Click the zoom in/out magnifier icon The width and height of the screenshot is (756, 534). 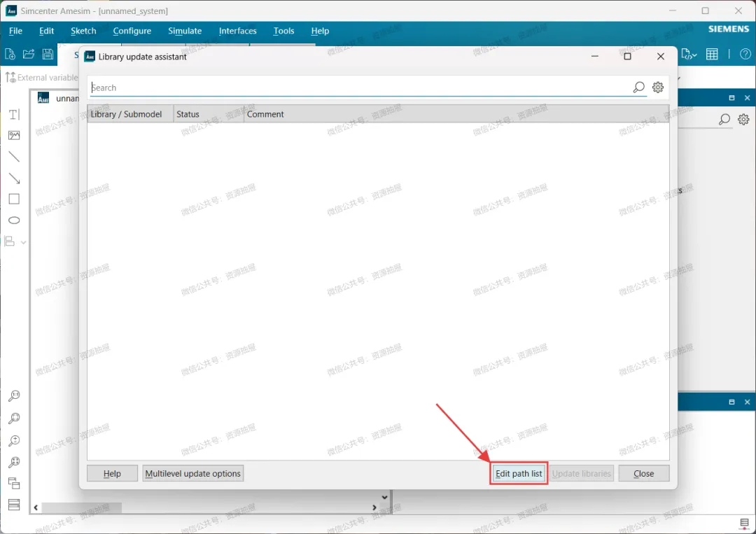(15, 440)
